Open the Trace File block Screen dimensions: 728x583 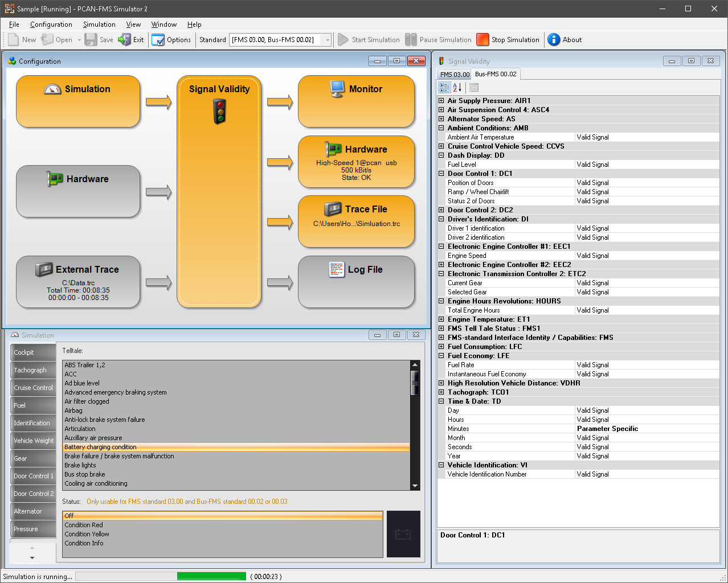click(x=357, y=221)
